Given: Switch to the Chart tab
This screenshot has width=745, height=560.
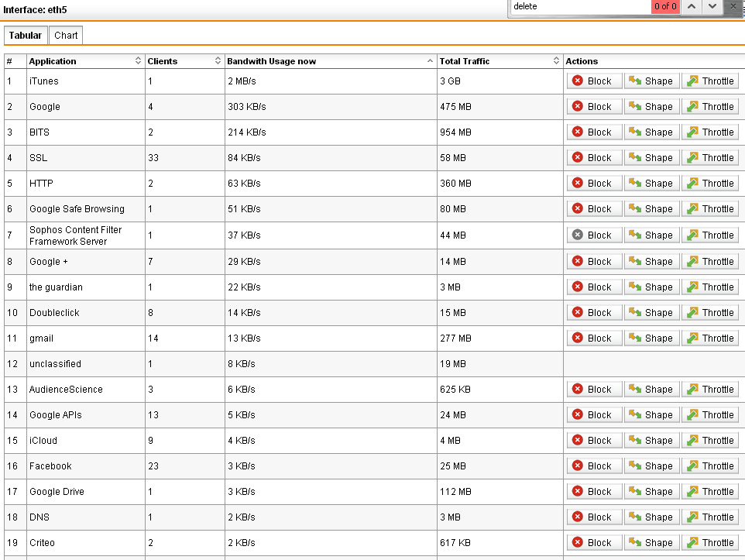Looking at the screenshot, I should pos(66,36).
